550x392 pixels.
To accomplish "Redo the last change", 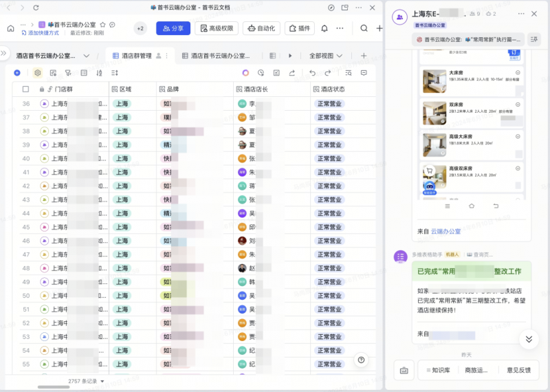I will 328,73.
